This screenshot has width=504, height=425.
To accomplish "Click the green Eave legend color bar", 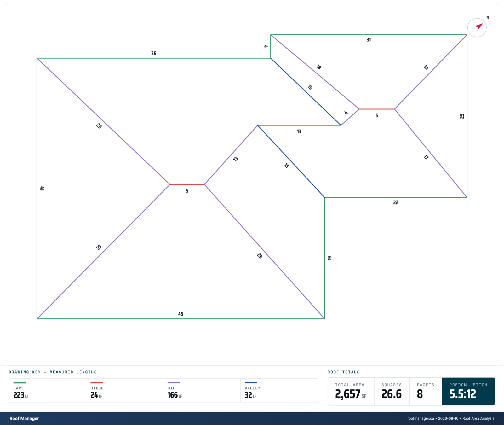I will click(20, 382).
